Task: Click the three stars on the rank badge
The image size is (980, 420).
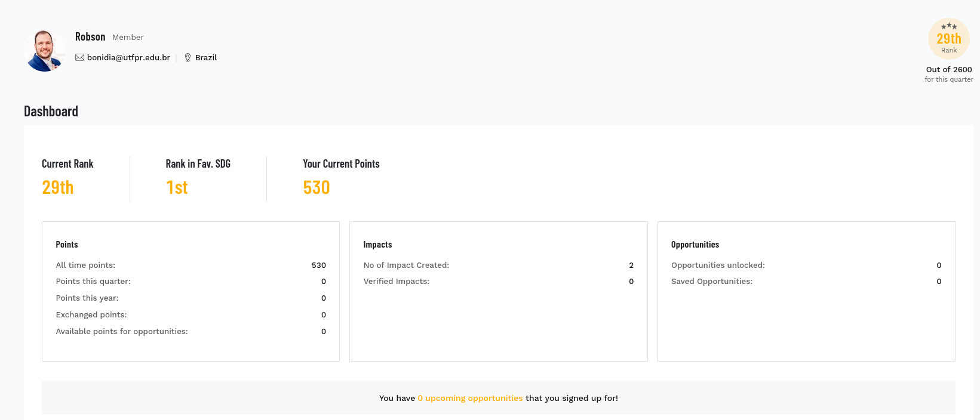Action: (x=949, y=26)
